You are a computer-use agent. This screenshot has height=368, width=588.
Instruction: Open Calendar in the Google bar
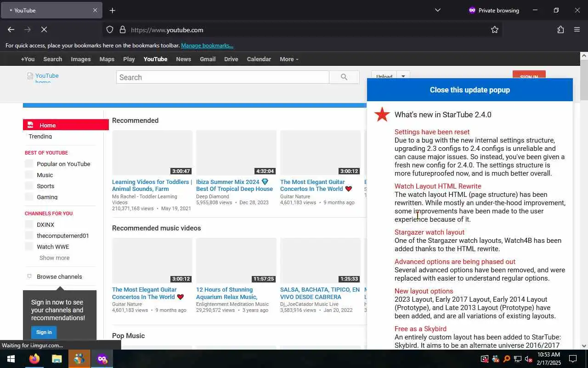(x=259, y=59)
